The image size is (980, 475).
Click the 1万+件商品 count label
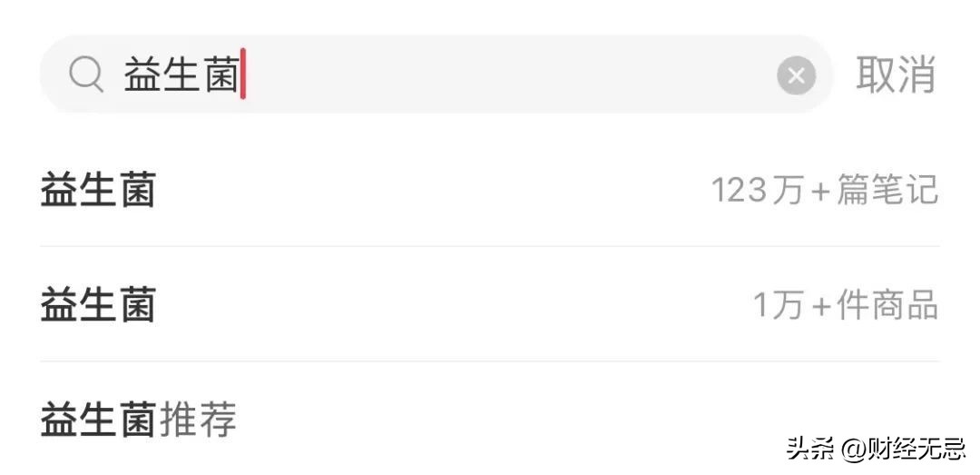point(846,305)
